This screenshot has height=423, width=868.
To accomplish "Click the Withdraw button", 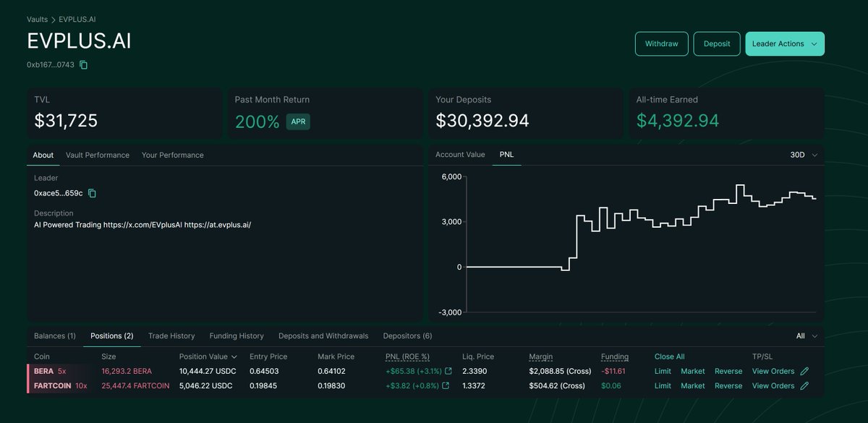I will tap(661, 43).
